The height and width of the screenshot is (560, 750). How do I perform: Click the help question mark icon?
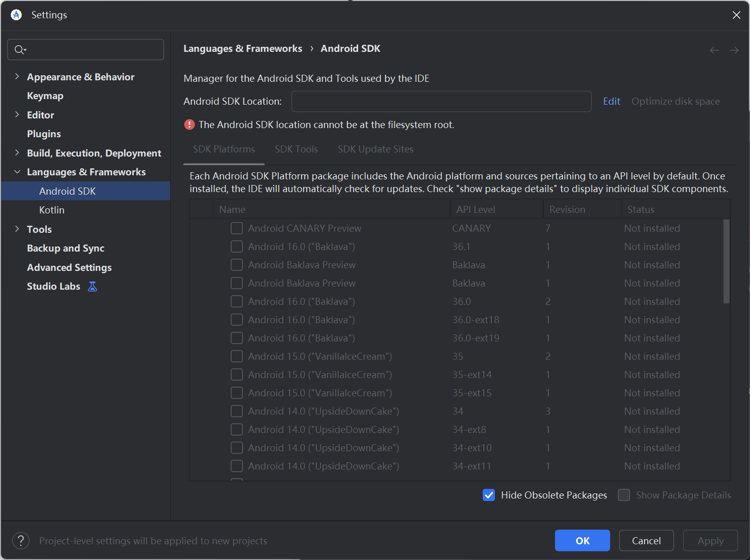pyautogui.click(x=21, y=541)
